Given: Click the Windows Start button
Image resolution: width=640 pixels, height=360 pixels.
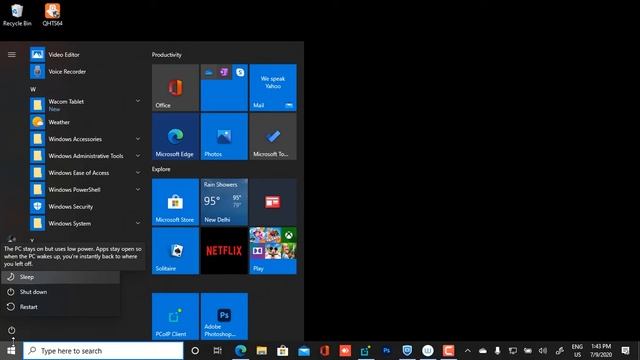Looking at the screenshot, I should pos(11,351).
